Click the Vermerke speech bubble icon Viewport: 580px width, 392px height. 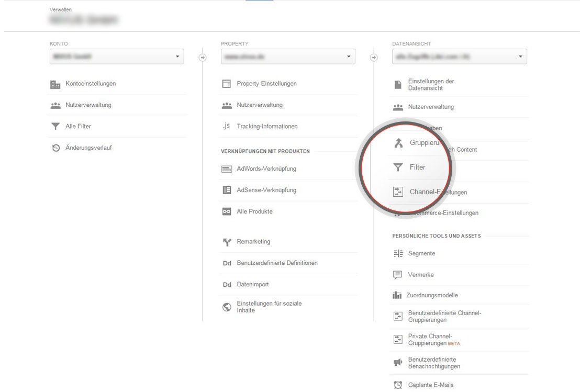point(398,275)
